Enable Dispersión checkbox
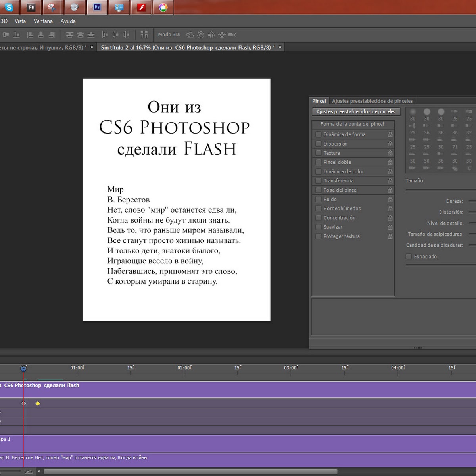Image resolution: width=476 pixels, height=476 pixels. tap(318, 144)
